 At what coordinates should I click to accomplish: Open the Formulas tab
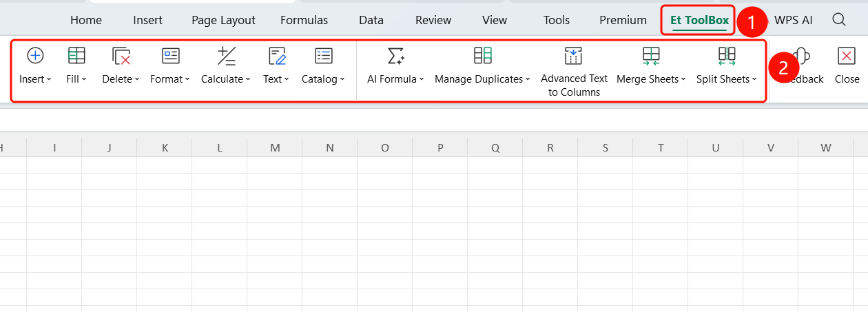pyautogui.click(x=304, y=20)
